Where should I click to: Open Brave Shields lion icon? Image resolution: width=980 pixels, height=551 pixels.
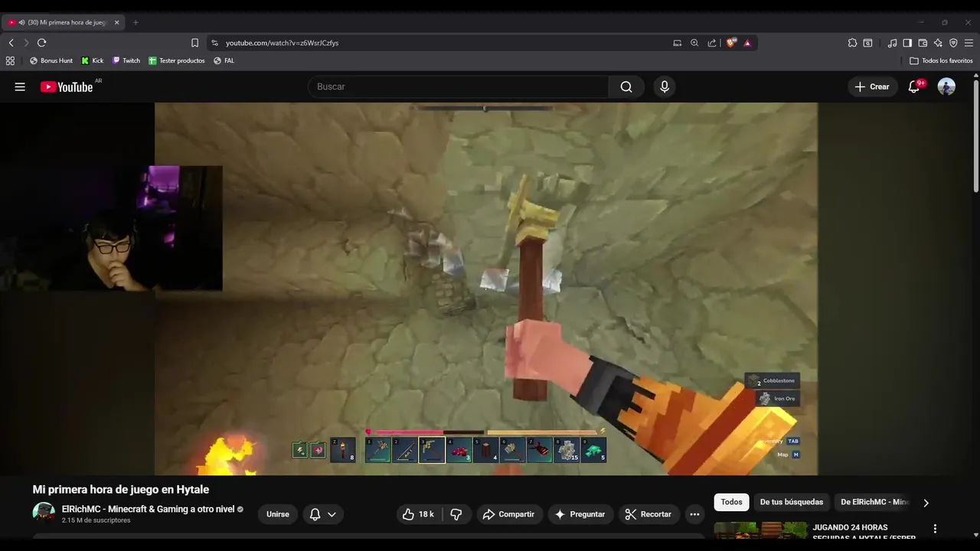(730, 43)
